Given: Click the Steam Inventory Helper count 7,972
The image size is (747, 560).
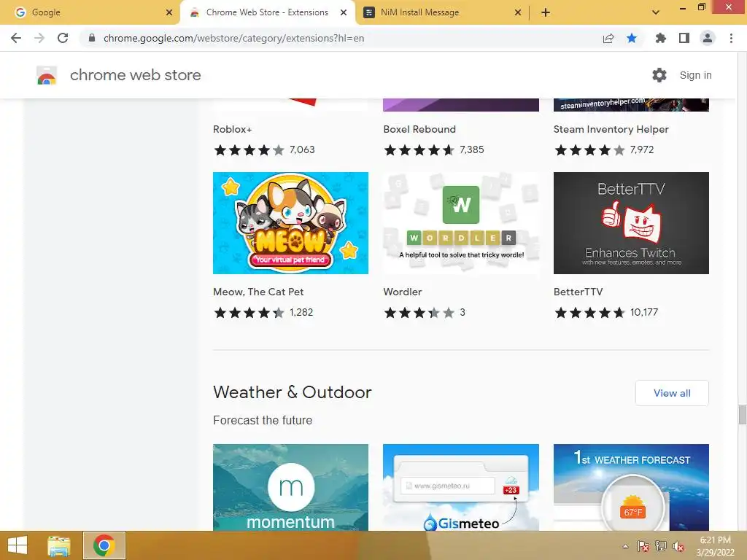Looking at the screenshot, I should (x=642, y=149).
